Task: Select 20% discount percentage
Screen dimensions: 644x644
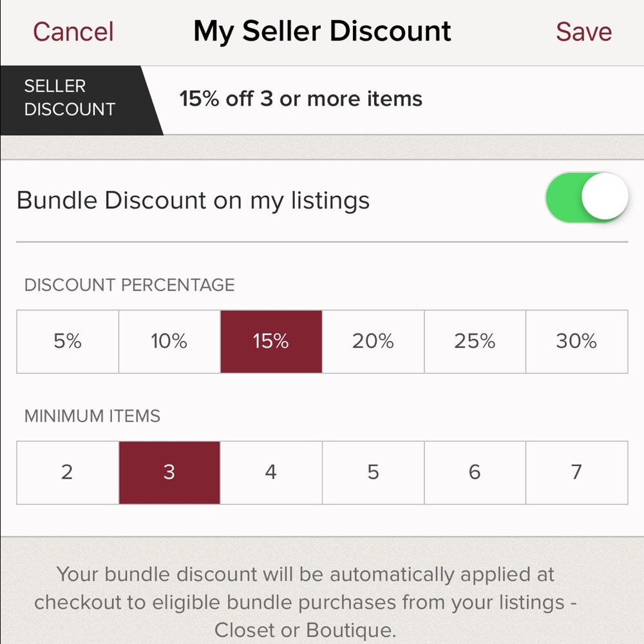Action: pos(372,341)
